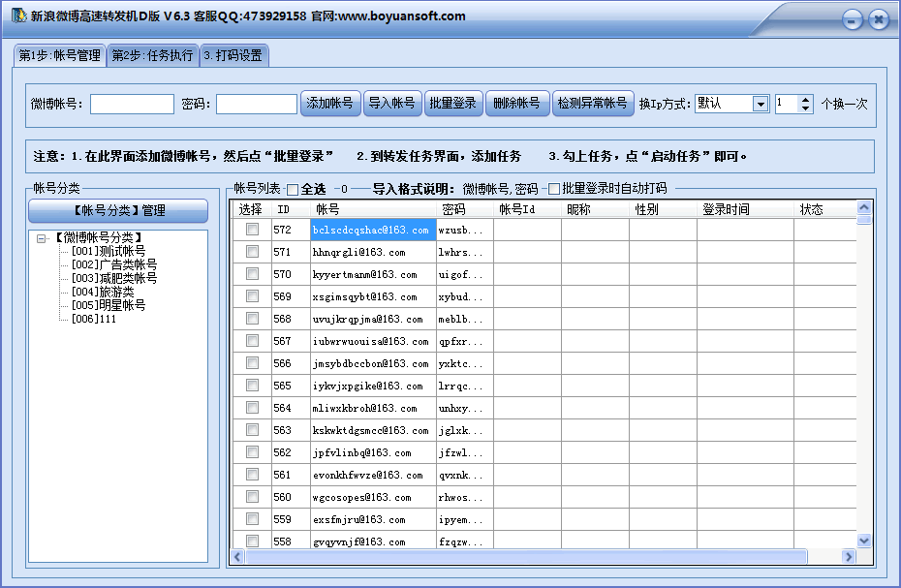Check the box for account ID 563
Viewport: 901px width, 588px height.
point(252,430)
